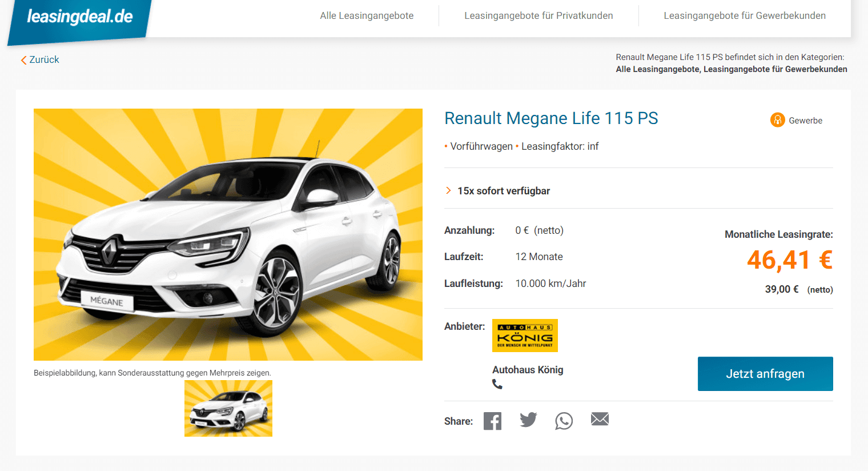This screenshot has height=471, width=868.
Task: Click the 0 € (netto) Anzahlung value
Action: click(539, 230)
